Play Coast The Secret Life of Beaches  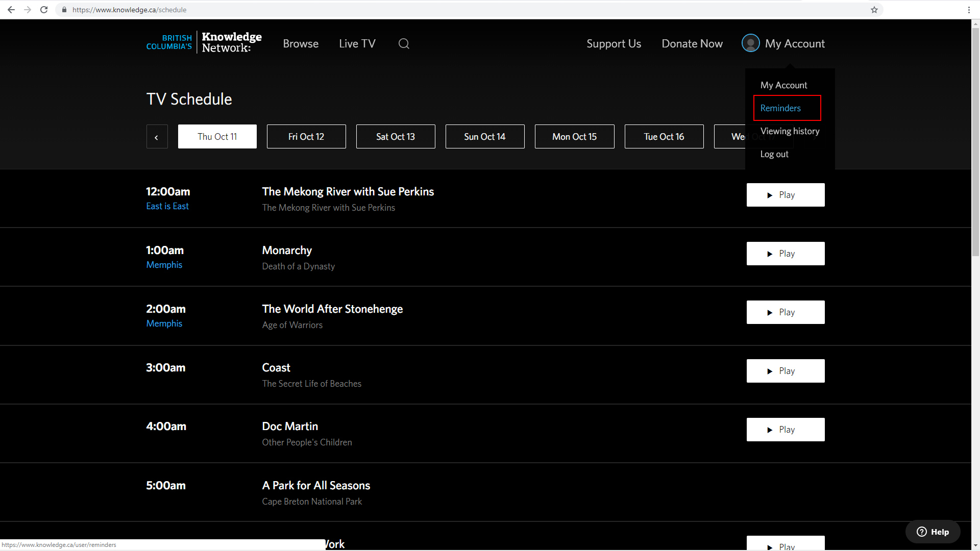786,371
